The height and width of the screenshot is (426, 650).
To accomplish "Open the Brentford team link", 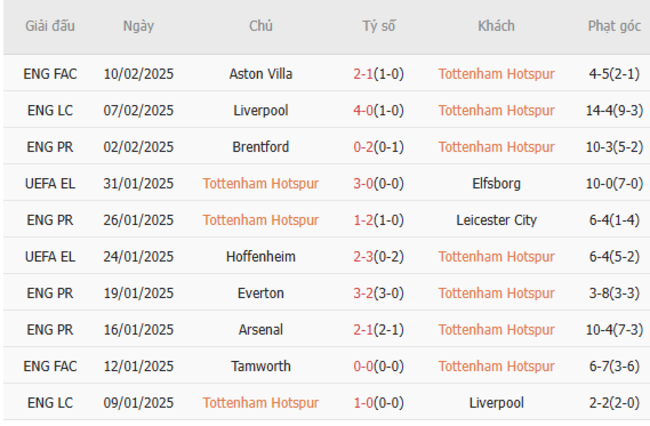I will tap(260, 147).
